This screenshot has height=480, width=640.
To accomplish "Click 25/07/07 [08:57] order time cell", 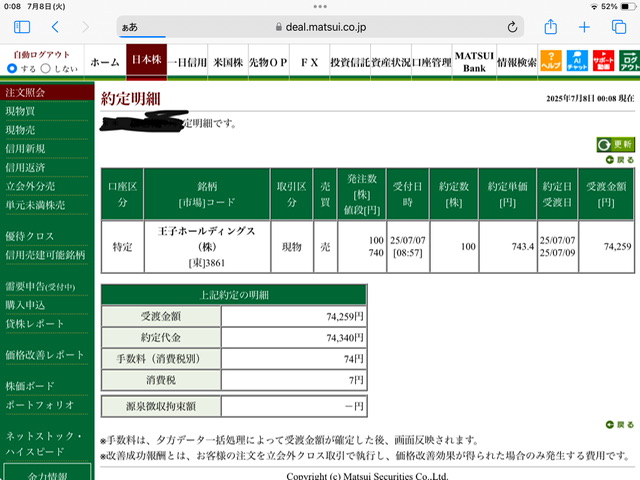I will click(408, 247).
